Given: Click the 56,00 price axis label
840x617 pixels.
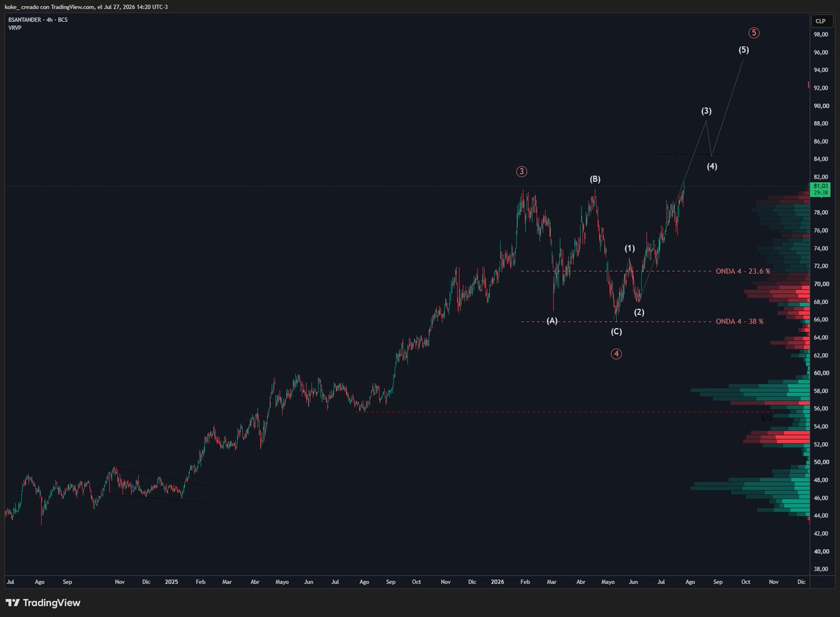Looking at the screenshot, I should (x=820, y=408).
